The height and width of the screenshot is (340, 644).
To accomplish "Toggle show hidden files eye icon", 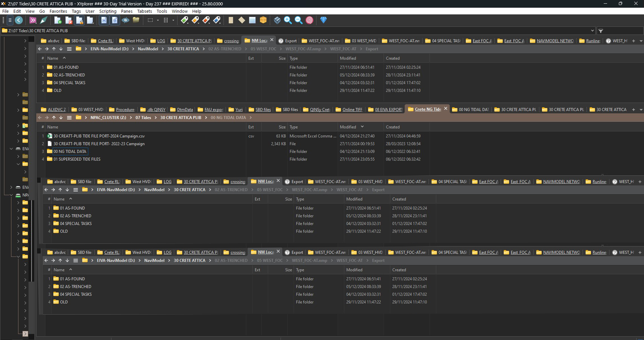I will click(126, 20).
